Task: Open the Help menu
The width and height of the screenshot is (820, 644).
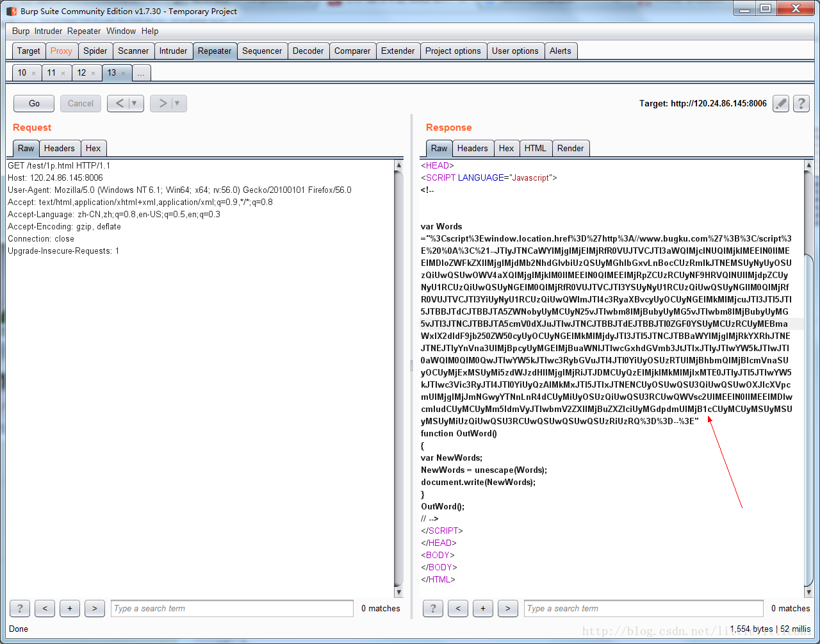Action: click(x=150, y=31)
